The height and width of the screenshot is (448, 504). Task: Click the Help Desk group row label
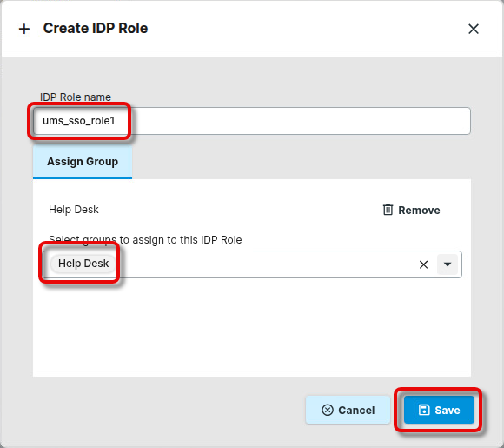74,210
